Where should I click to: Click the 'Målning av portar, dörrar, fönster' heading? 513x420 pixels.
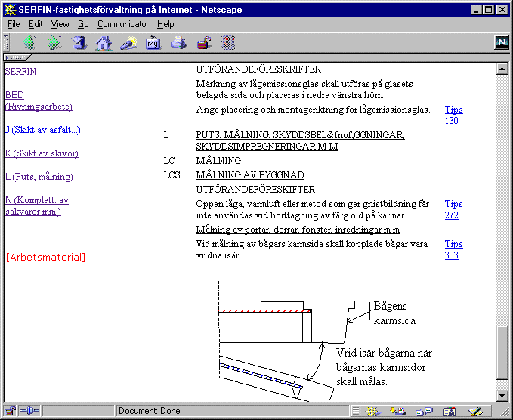pyautogui.click(x=298, y=230)
